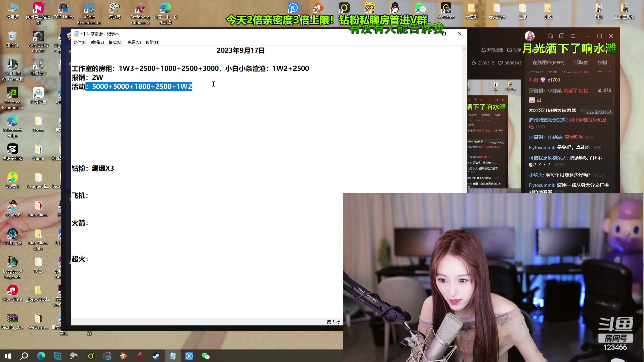Open the 英雄联盟 WeGame版 desktop shortcut

point(13,70)
